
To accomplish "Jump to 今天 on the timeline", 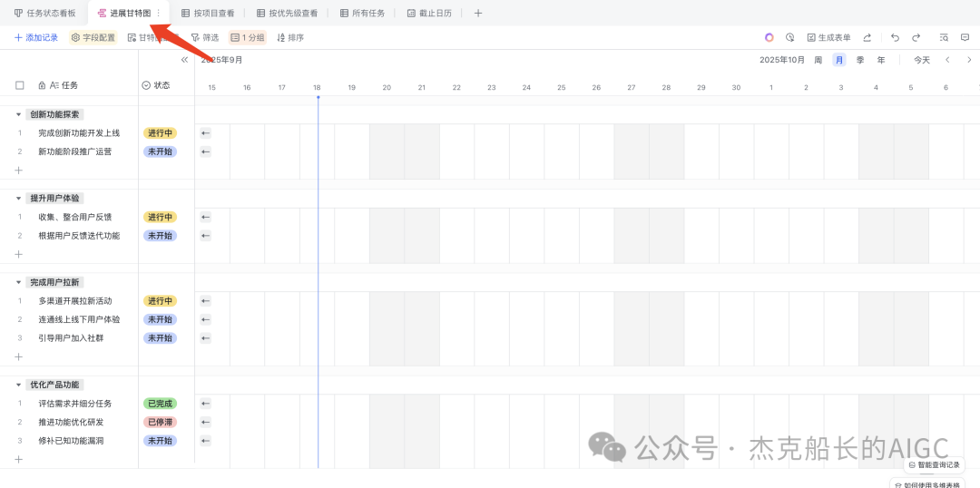I will click(x=922, y=60).
